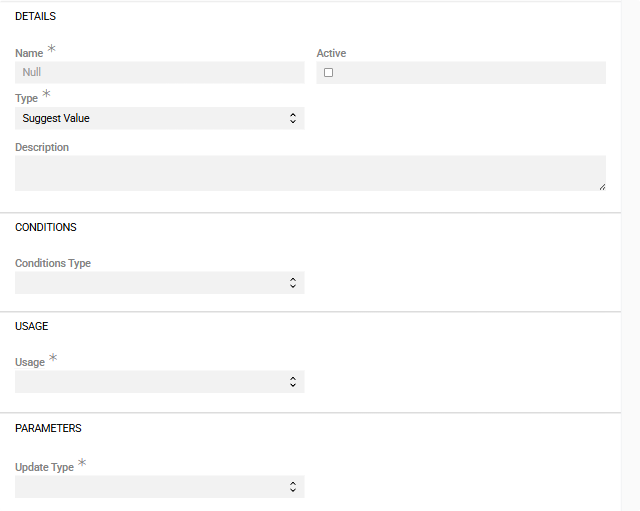This screenshot has width=640, height=511.
Task: Click the Name field label
Action: (x=29, y=53)
